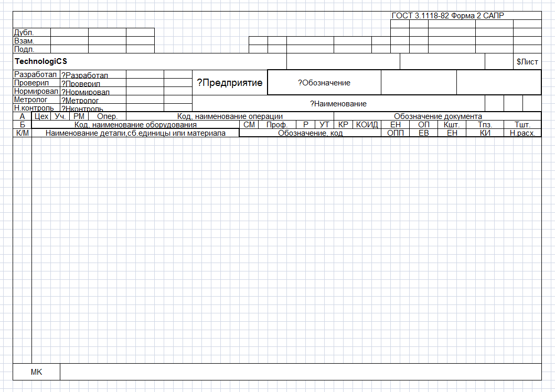Viewport: 555px width, 392px height.
Task: Click the ?Наименование placeholder field
Action: coord(338,104)
